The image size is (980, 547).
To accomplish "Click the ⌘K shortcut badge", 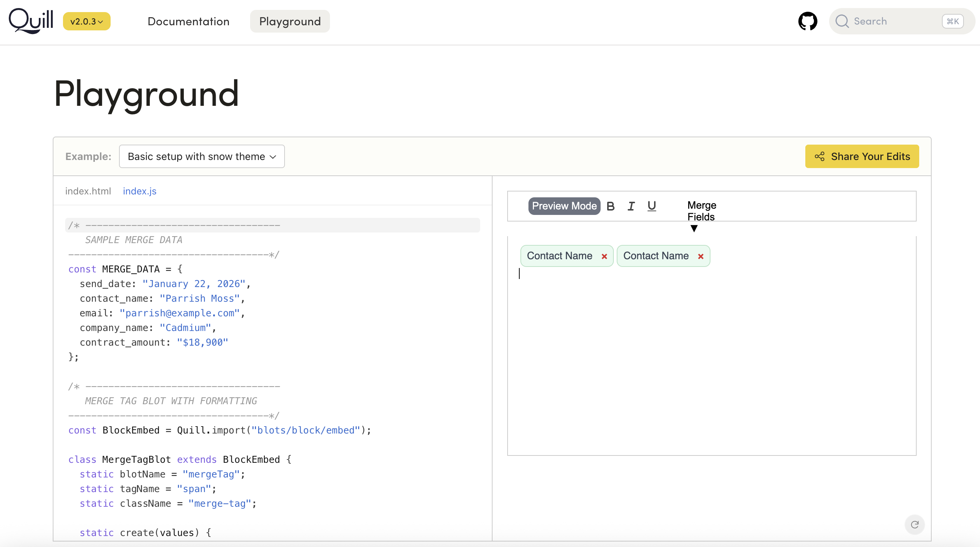I will coord(952,21).
